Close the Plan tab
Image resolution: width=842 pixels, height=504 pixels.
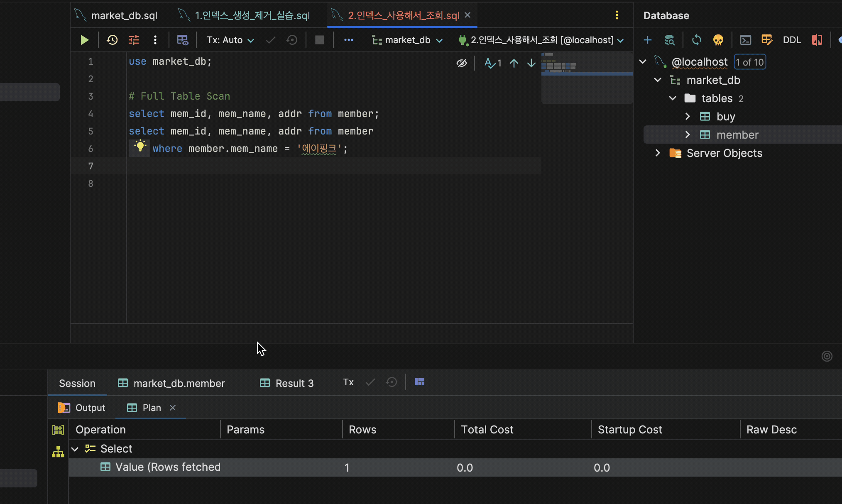point(173,408)
